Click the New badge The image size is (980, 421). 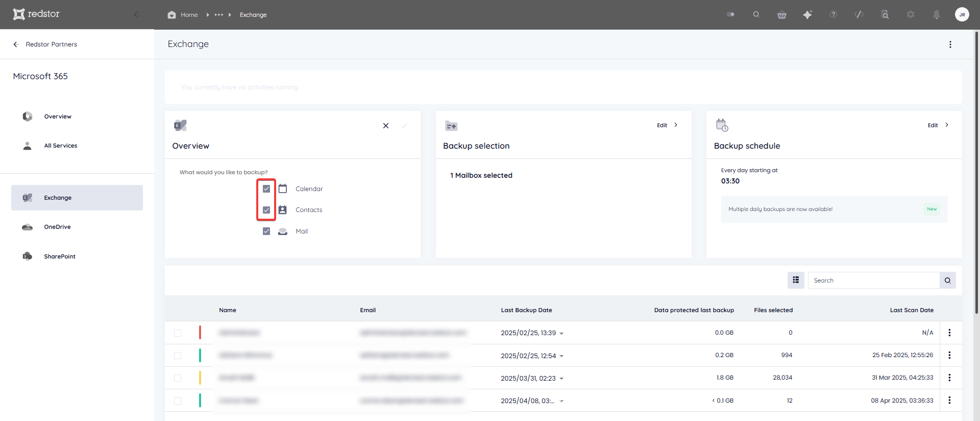click(932, 209)
